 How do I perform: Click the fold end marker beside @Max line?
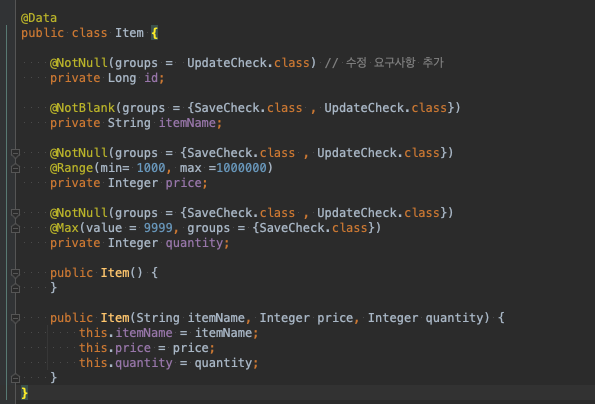15,228
